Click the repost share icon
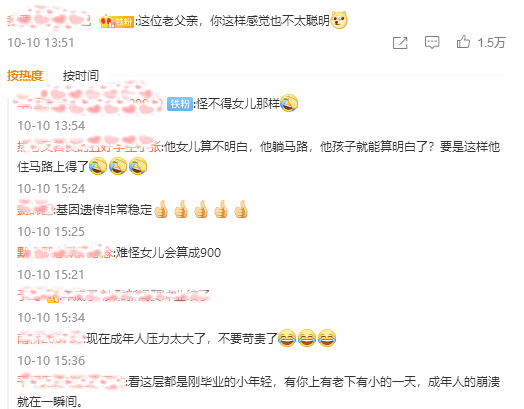 (400, 43)
